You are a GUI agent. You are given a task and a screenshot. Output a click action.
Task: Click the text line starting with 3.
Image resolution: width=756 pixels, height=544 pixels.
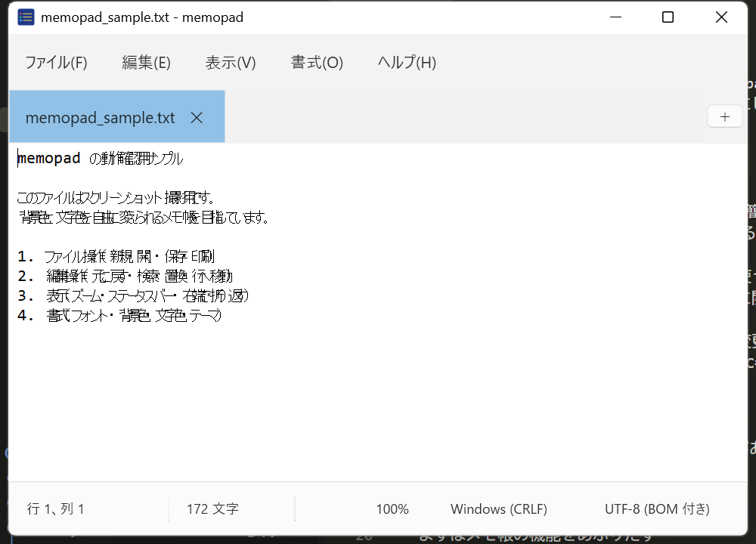pos(133,296)
